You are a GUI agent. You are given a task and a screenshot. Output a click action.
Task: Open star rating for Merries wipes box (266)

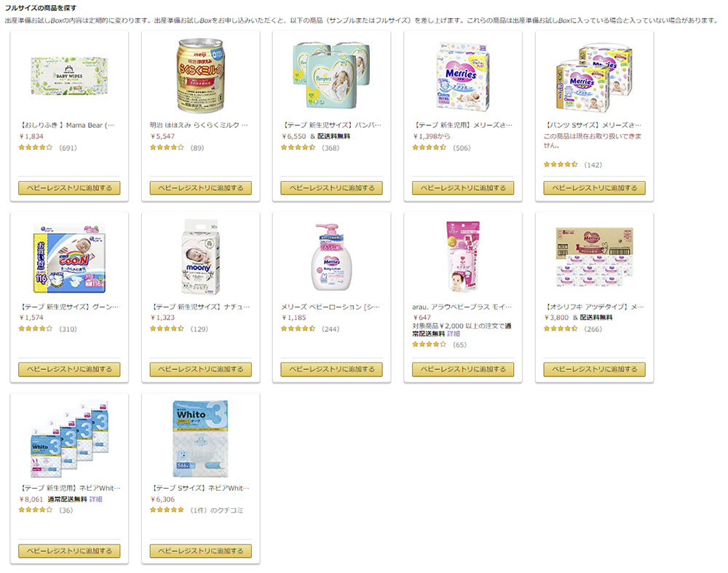[561, 329]
